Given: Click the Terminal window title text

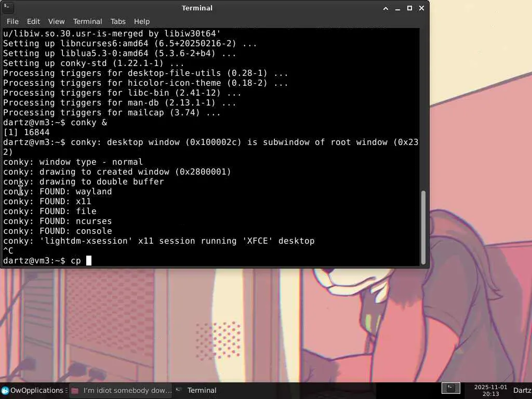Looking at the screenshot, I should coord(197,8).
